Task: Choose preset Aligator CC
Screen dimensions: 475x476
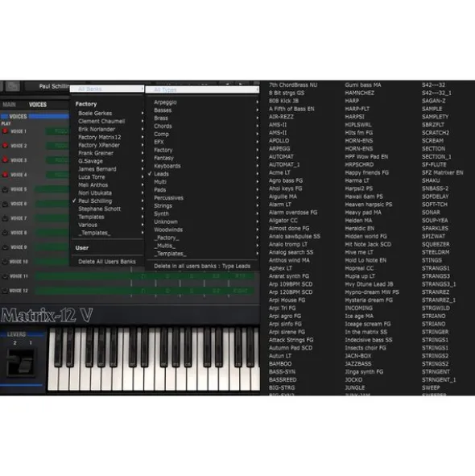Action: pos(283,221)
